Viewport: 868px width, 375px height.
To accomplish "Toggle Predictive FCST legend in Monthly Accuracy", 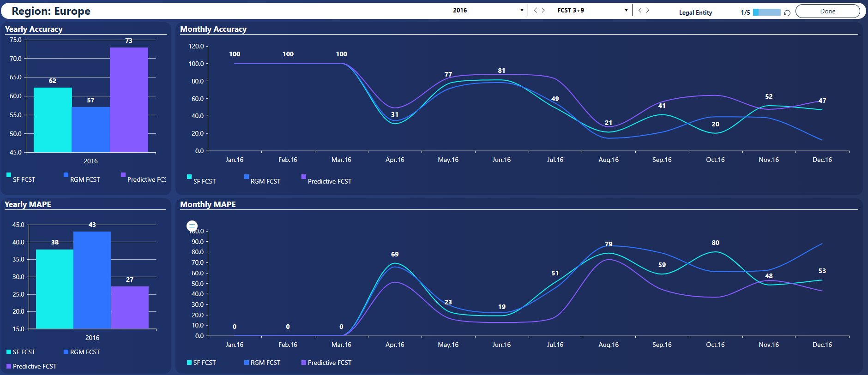I will tap(326, 180).
